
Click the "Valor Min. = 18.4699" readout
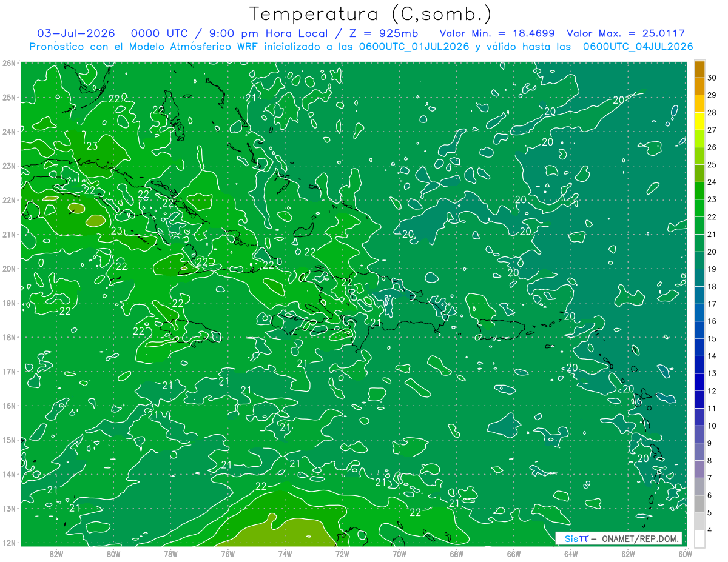tap(497, 33)
